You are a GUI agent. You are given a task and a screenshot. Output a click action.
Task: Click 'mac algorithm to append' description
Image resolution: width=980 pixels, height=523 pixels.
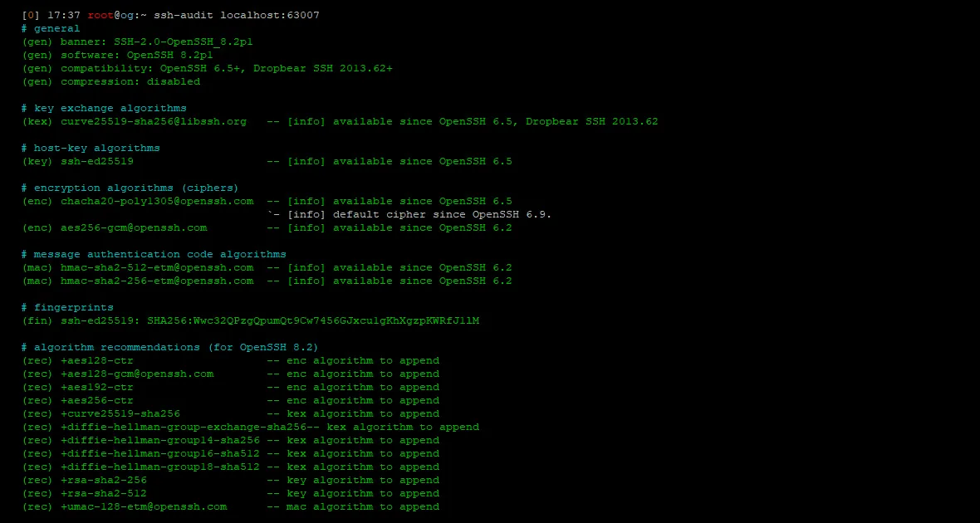pos(363,506)
